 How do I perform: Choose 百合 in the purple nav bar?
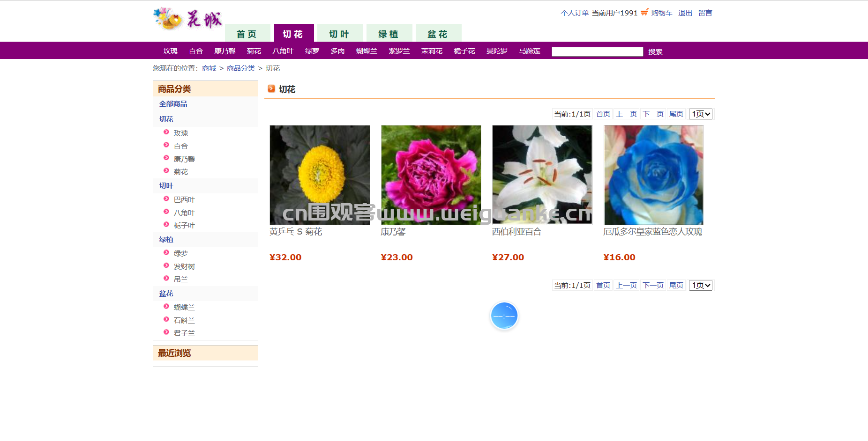(196, 51)
